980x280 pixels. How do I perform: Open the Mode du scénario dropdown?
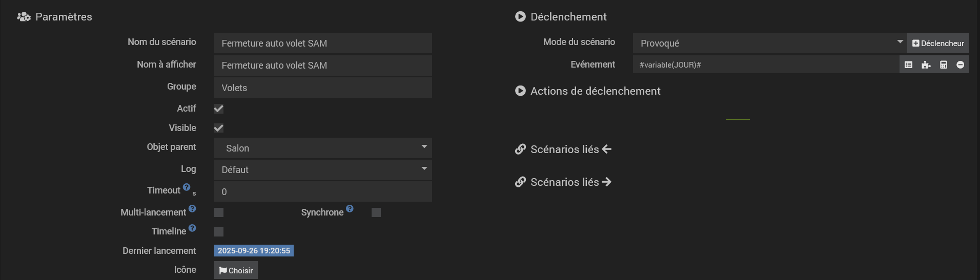[769, 44]
